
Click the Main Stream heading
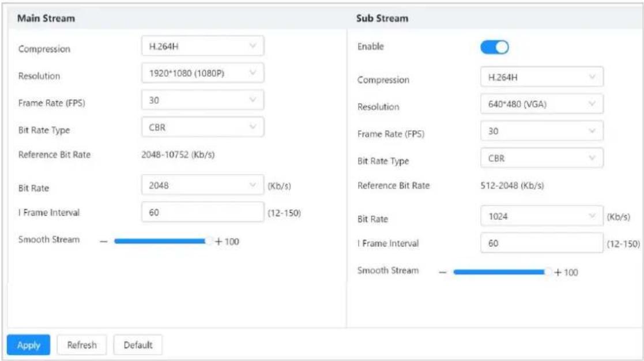pos(46,18)
